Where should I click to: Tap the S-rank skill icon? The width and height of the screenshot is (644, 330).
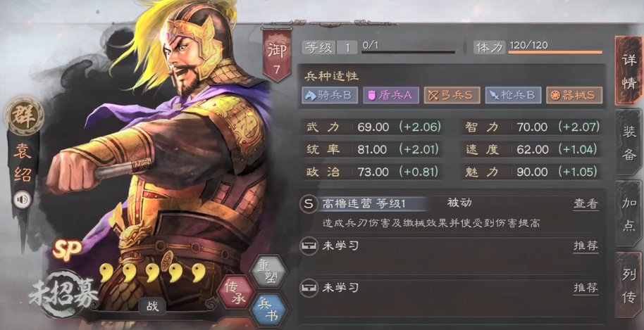[309, 204]
